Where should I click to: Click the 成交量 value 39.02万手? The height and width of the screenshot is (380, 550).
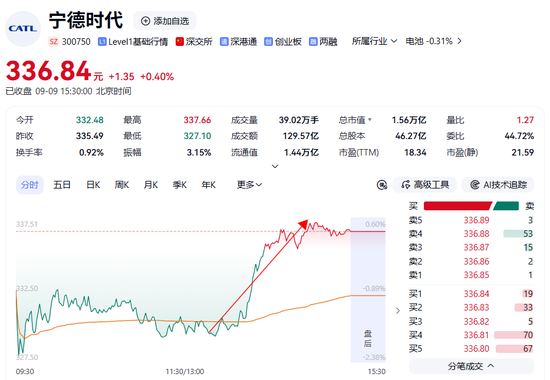tap(299, 120)
